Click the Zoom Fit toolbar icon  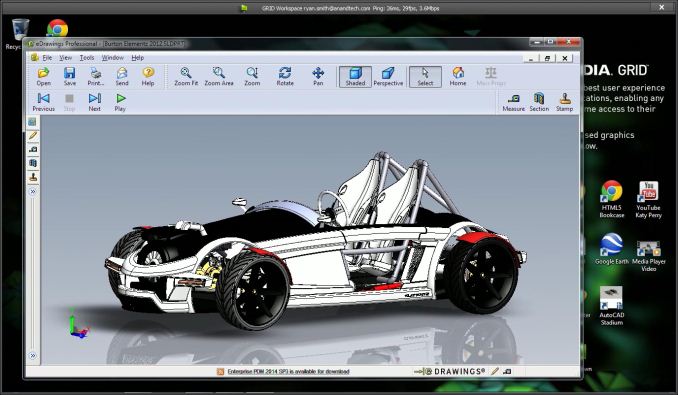[186, 76]
